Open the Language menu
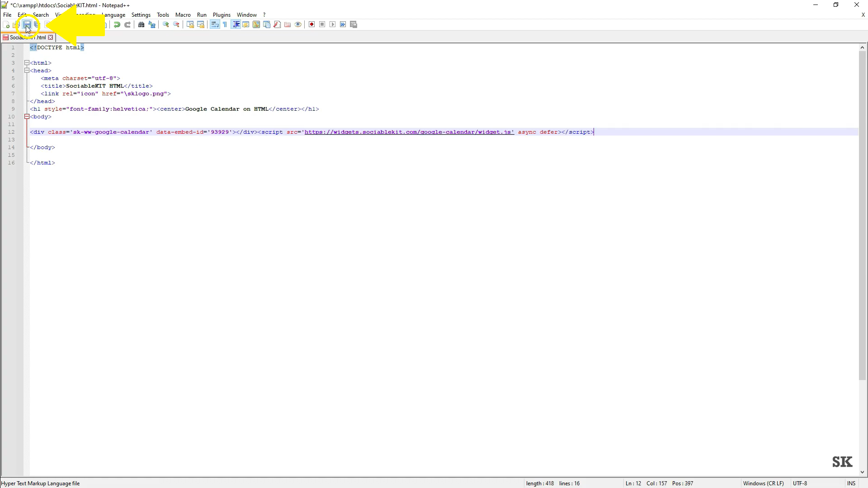868x488 pixels. [x=113, y=15]
